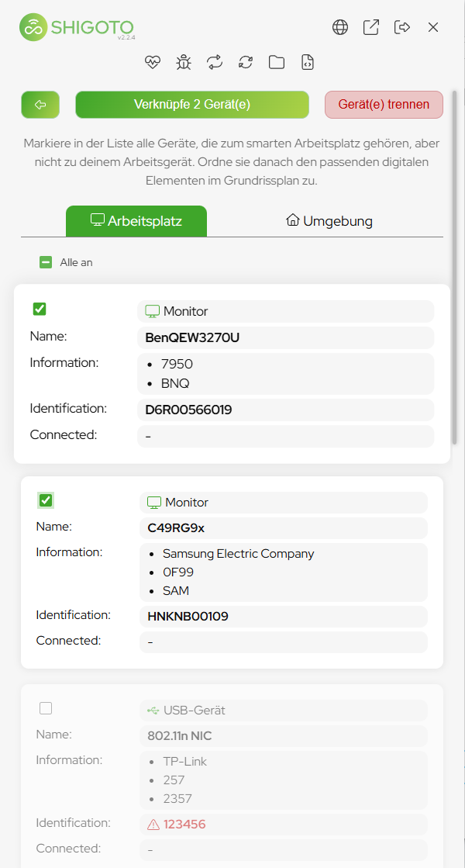The width and height of the screenshot is (465, 868).
Task: Open the language globe menu
Action: (x=340, y=27)
